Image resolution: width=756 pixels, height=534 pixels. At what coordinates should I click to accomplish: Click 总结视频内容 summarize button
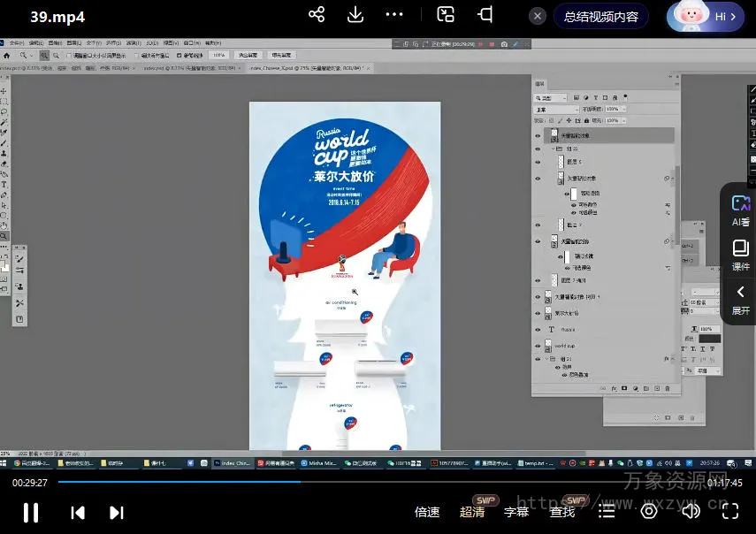[x=601, y=16]
